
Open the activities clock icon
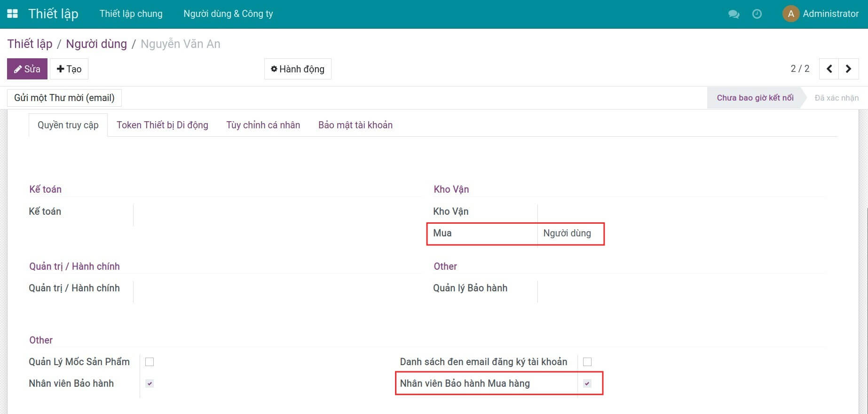point(757,14)
